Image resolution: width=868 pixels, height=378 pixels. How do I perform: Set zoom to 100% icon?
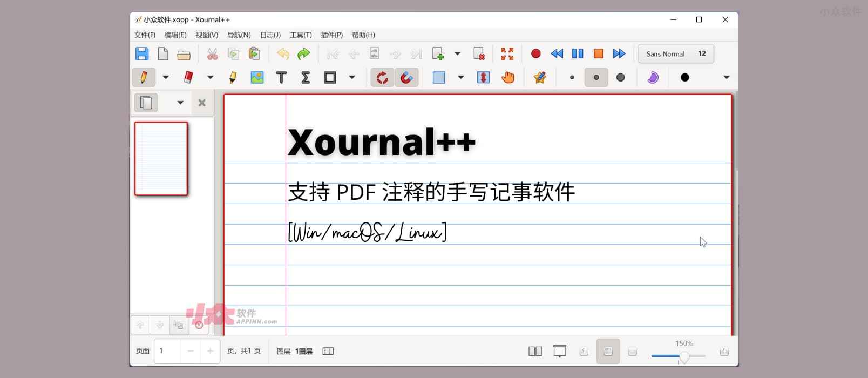point(584,352)
